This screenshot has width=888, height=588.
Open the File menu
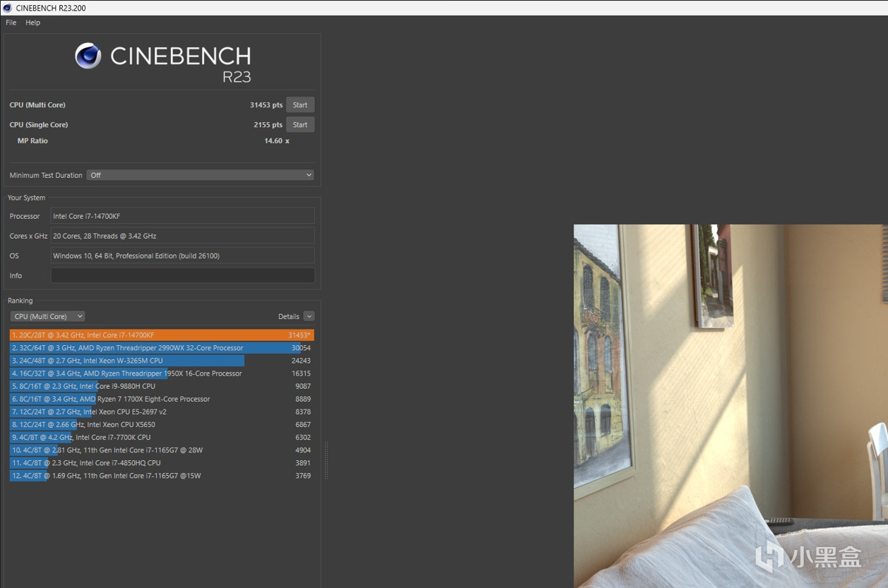point(11,23)
